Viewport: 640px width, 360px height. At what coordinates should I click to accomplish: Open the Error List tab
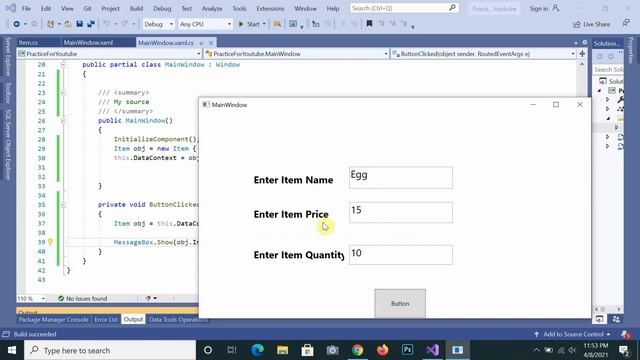click(x=106, y=320)
